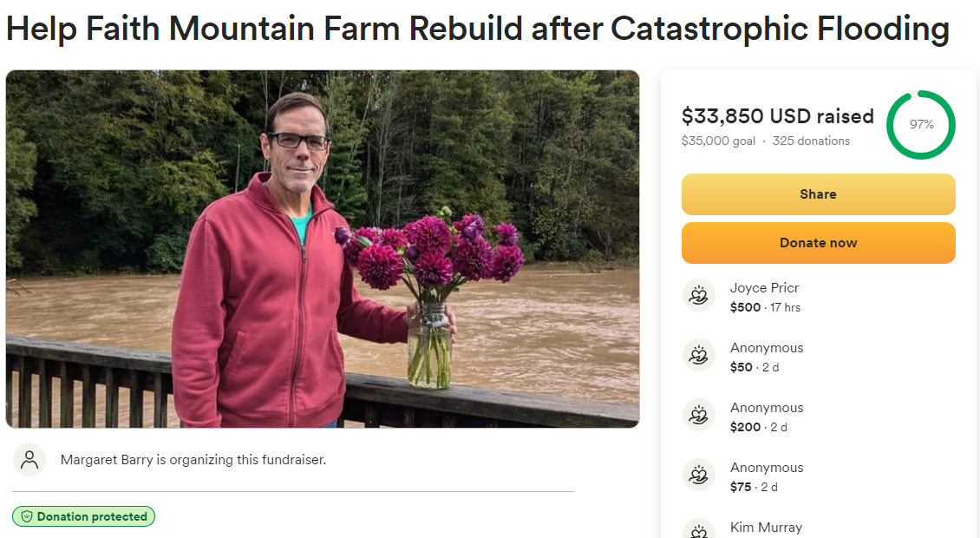980x538 pixels.
Task: Click the heart icon beside the $200 donation
Action: coord(698,416)
